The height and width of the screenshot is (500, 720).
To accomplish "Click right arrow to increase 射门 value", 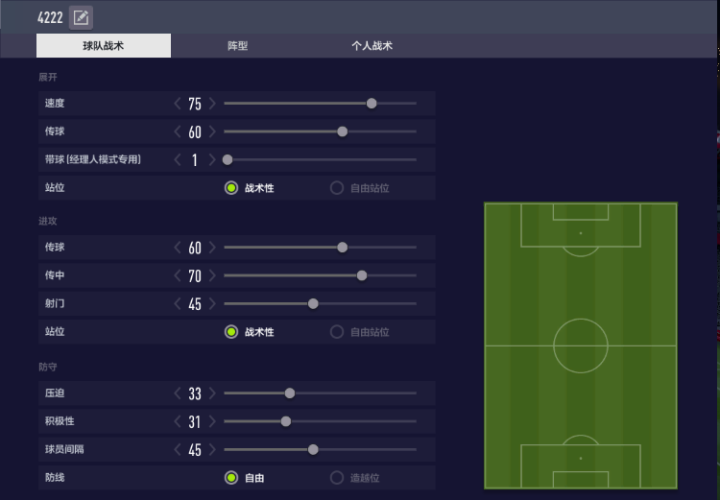I will 212,304.
